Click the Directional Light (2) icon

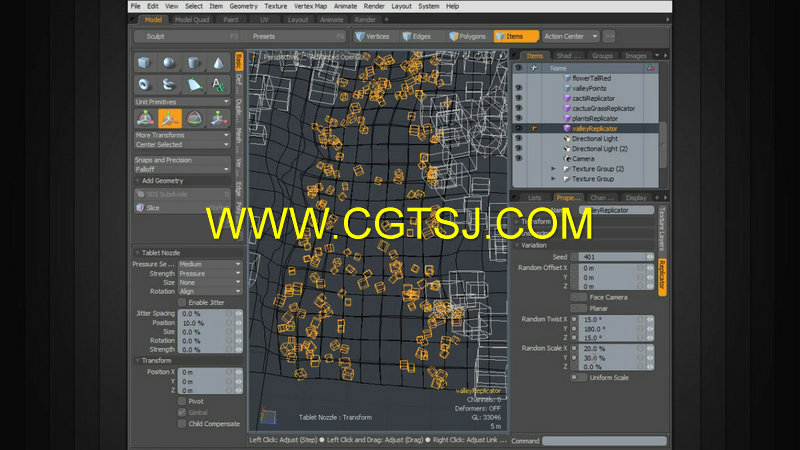click(x=567, y=148)
